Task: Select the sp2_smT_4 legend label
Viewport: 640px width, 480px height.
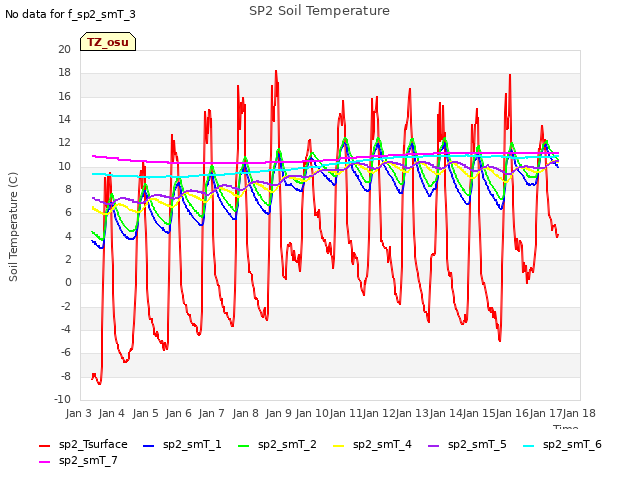Action: 382,444
